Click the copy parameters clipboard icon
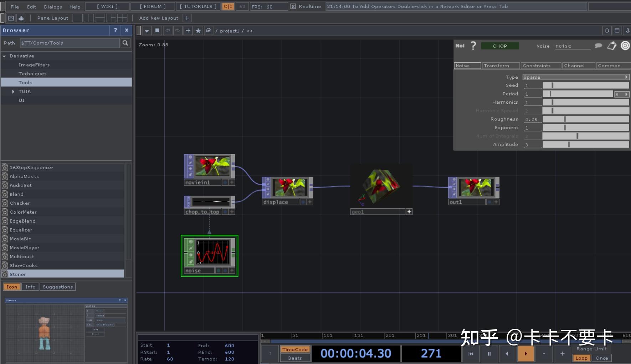631x364 pixels. [612, 46]
